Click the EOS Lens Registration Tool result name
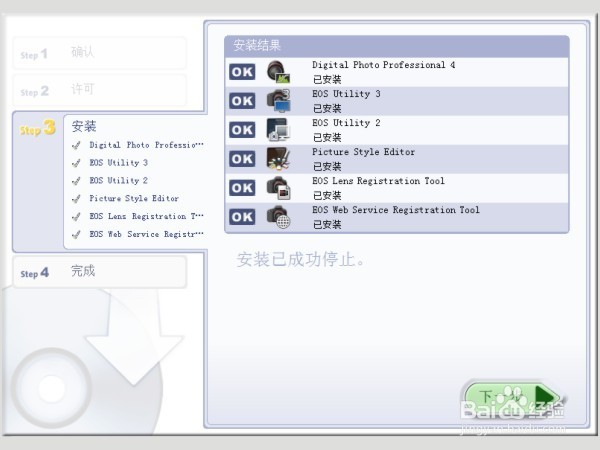Image resolution: width=600 pixels, height=450 pixels. tap(378, 181)
